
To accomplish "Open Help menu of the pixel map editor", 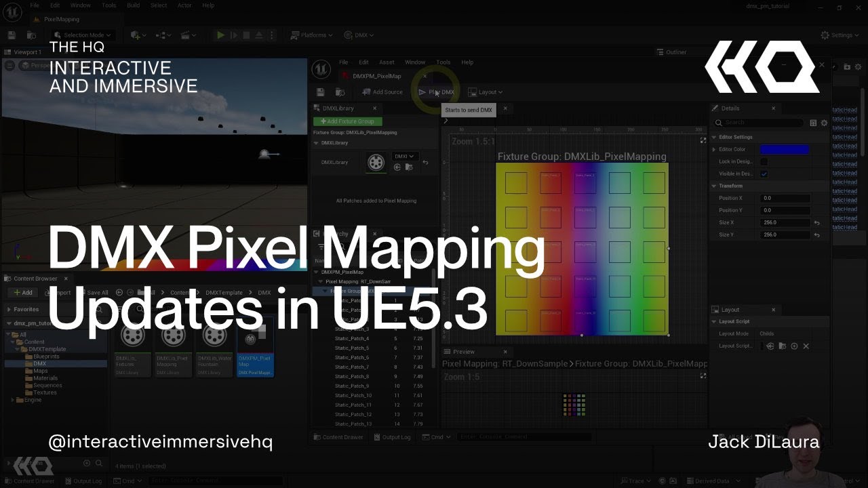I will [467, 62].
